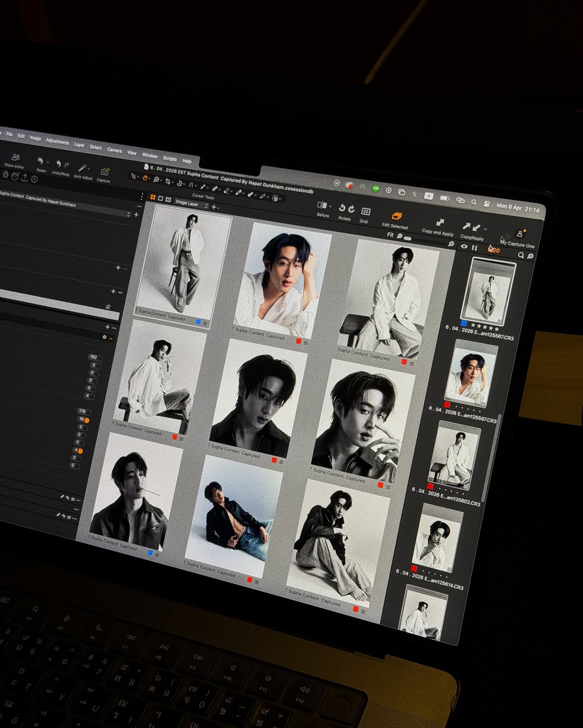Switch viewer to single-image mode
This screenshot has width=583, height=728.
click(160, 198)
